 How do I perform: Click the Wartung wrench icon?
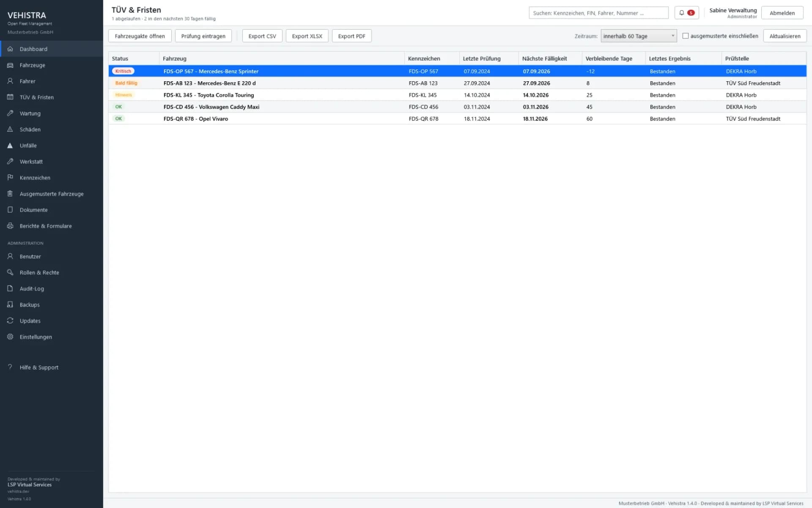[10, 113]
